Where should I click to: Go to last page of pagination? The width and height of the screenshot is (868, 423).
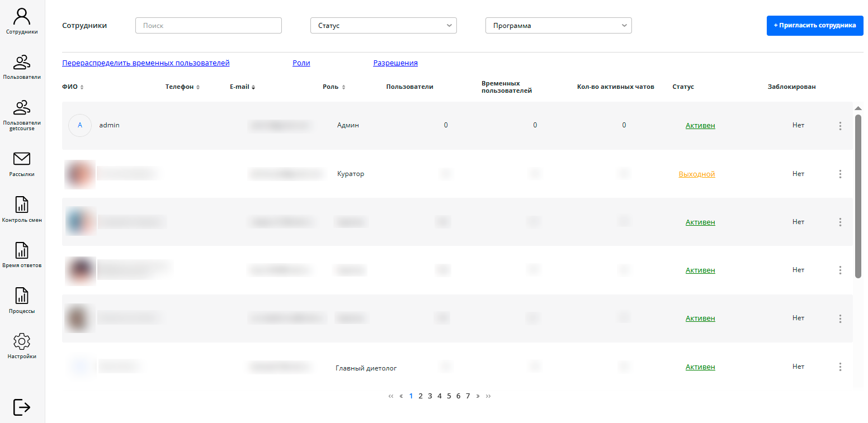coord(488,396)
